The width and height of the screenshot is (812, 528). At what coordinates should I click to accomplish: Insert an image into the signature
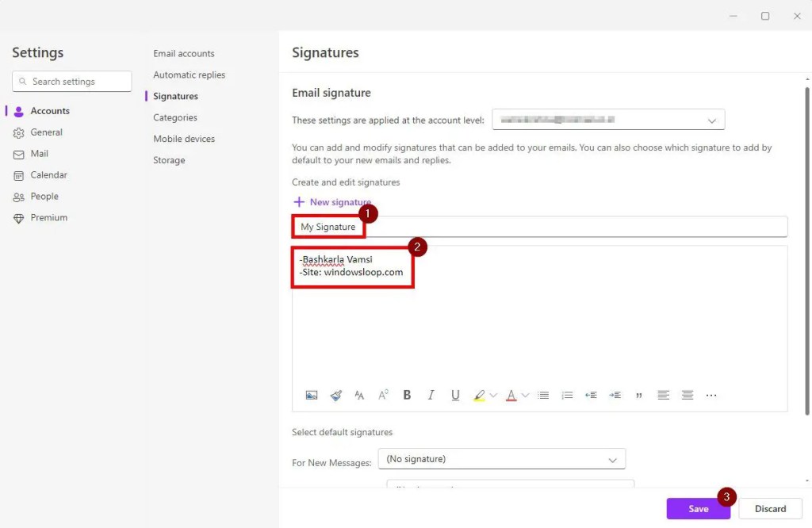[312, 395]
